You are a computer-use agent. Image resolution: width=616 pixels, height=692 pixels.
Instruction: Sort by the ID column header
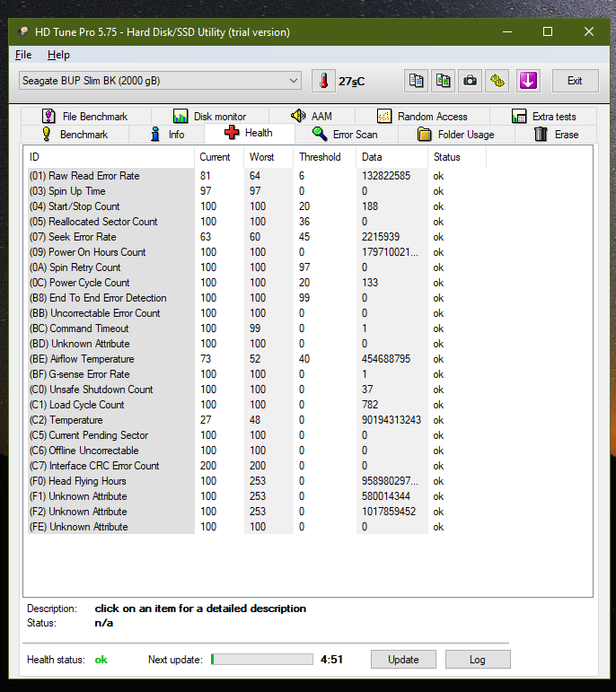(109, 157)
